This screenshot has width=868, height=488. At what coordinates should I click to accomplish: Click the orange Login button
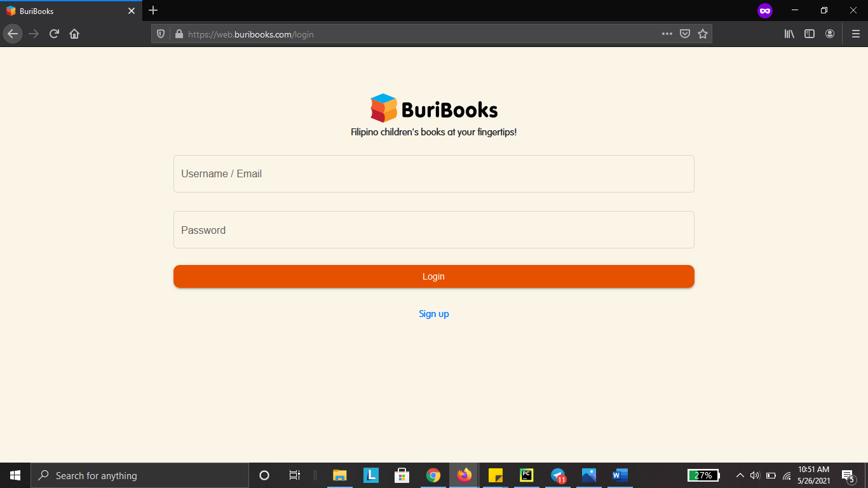434,276
